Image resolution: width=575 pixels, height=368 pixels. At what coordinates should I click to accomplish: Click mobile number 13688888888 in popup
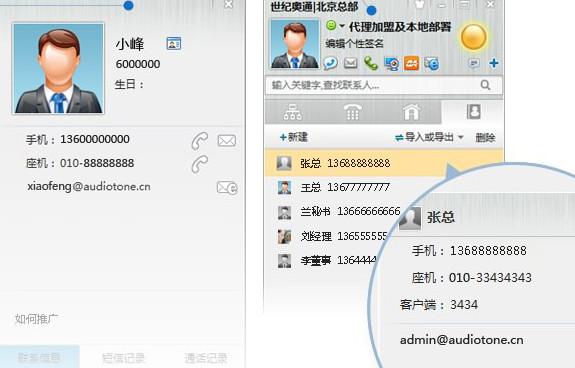(488, 251)
